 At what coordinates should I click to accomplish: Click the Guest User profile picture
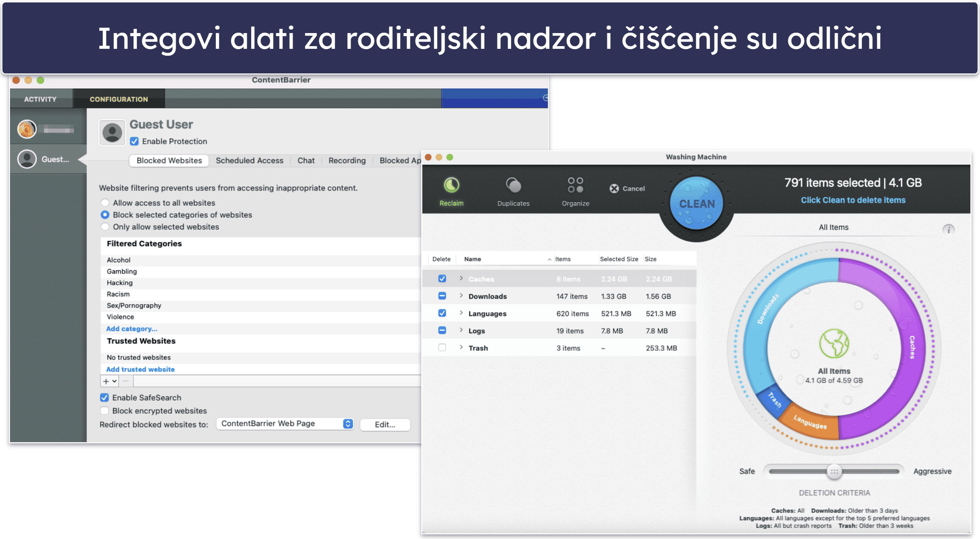[112, 133]
